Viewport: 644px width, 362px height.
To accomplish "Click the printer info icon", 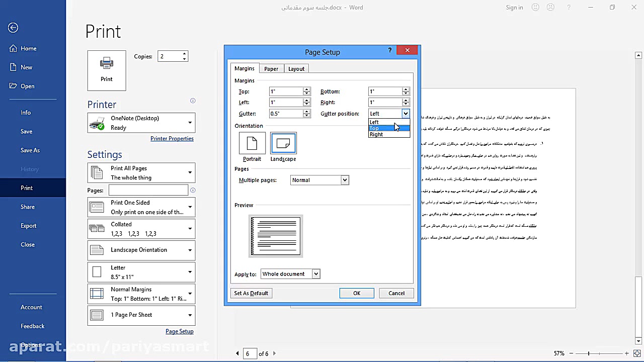I will [193, 101].
